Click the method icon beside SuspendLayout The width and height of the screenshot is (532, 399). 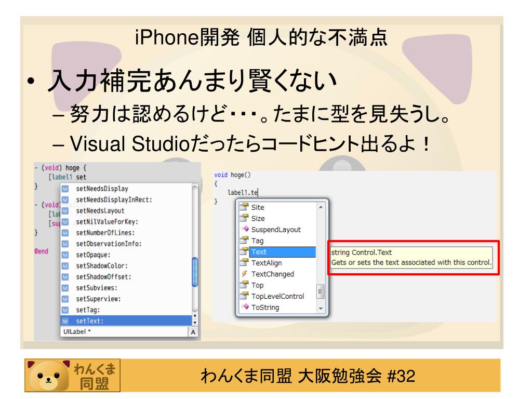[245, 229]
